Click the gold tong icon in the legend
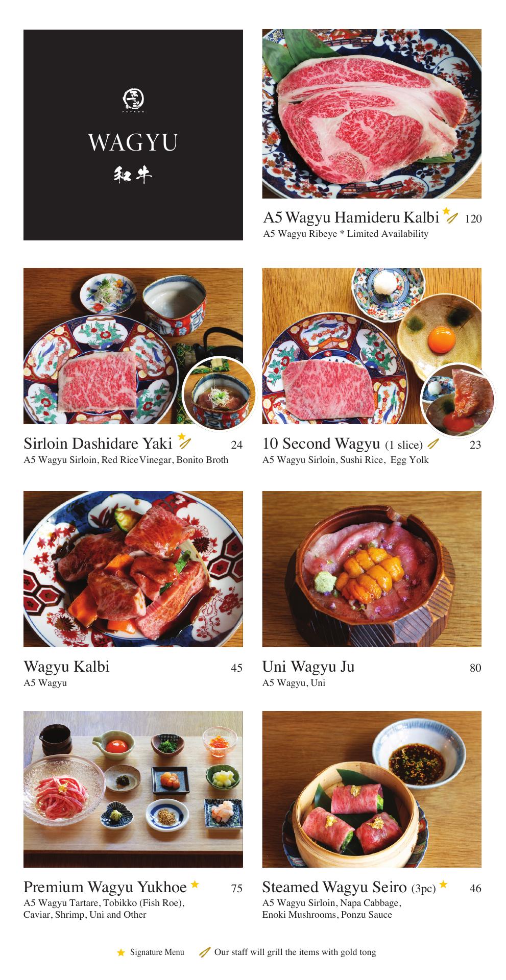The image size is (506, 980). 205,952
